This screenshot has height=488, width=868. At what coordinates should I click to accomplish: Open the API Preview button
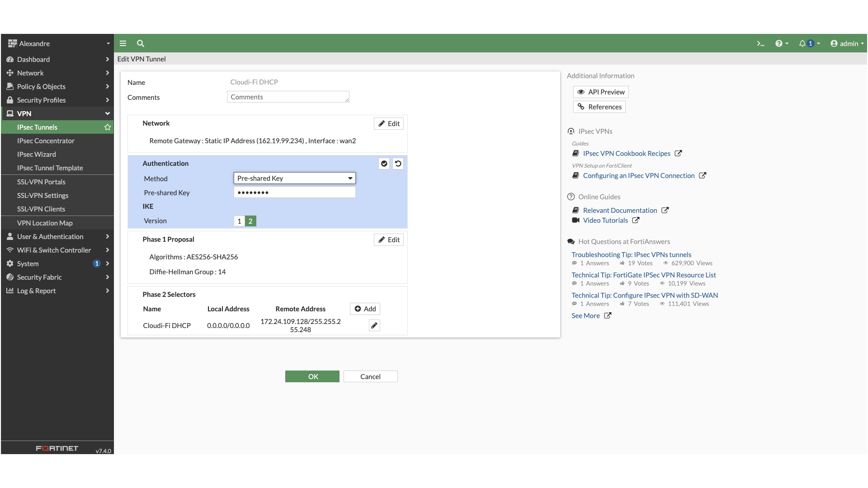click(x=601, y=92)
